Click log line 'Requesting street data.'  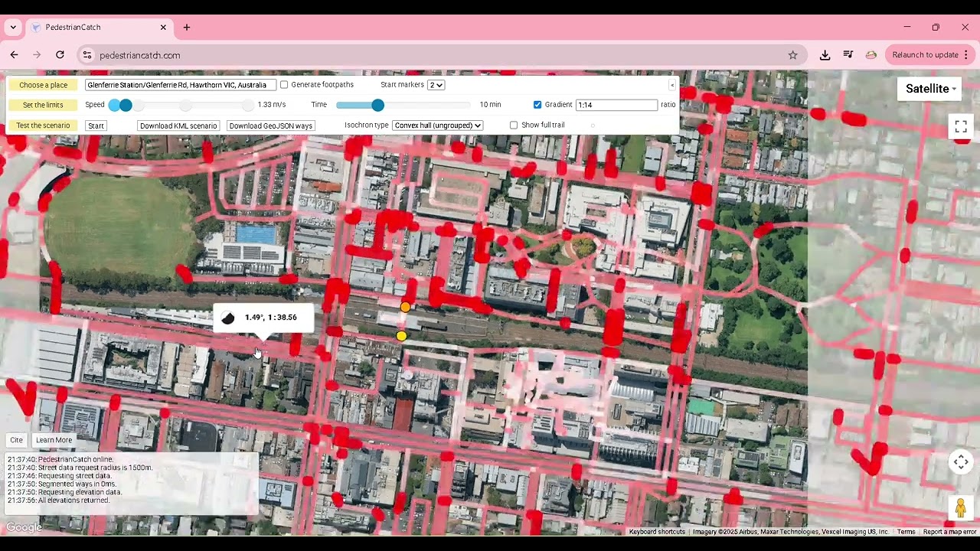60,476
